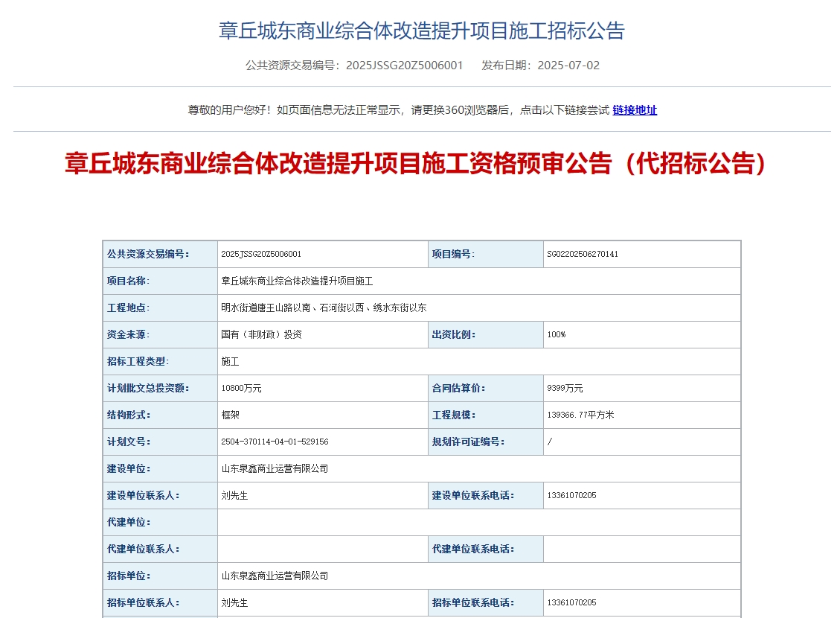840x618 pixels.
Task: Click the 项目编号 label cell
Action: pos(485,254)
